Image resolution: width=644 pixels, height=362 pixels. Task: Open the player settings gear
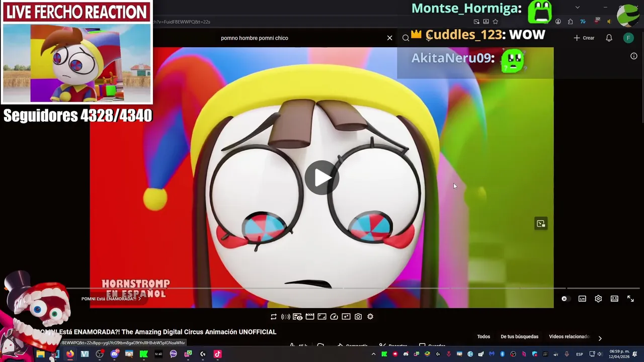coord(598,299)
